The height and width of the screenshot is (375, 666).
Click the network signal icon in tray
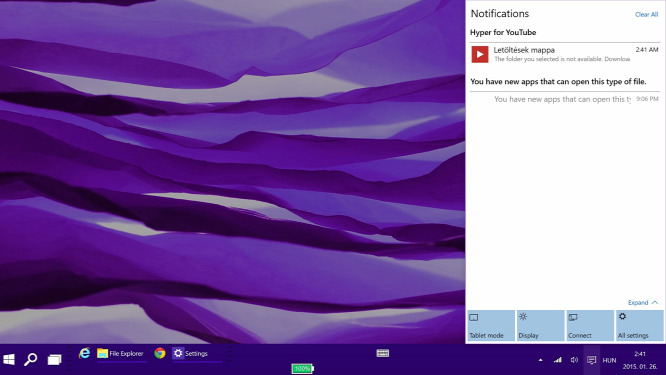pos(557,360)
